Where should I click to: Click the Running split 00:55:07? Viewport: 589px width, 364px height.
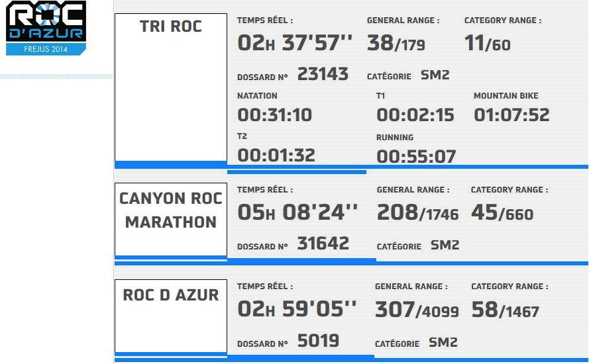[416, 156]
